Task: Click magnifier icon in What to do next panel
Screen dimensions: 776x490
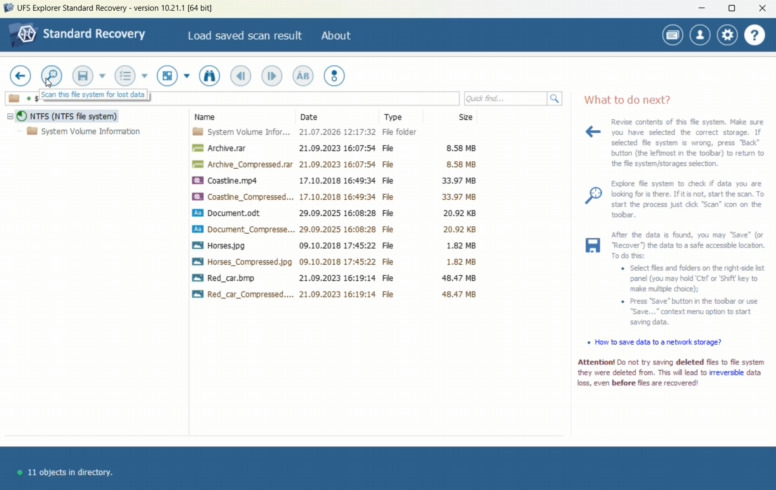Action: tap(593, 195)
